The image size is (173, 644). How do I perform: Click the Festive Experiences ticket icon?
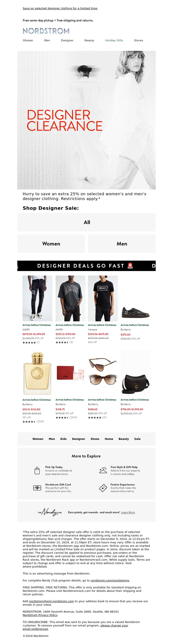click(103, 488)
